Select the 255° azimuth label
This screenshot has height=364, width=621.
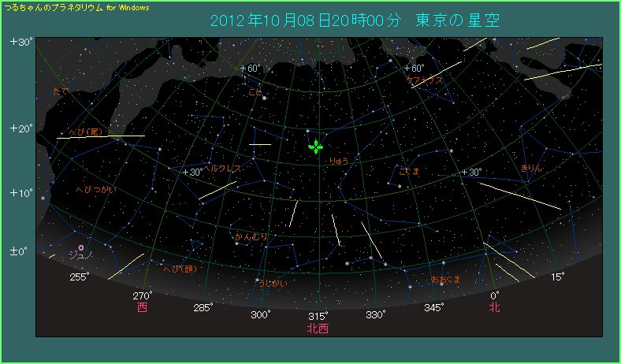coord(80,277)
